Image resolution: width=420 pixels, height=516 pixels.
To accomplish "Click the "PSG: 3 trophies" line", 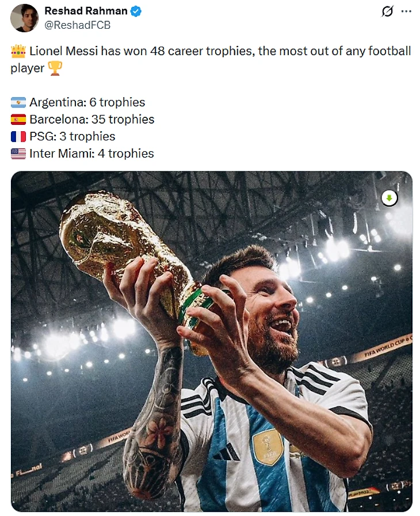I will 72,137.
